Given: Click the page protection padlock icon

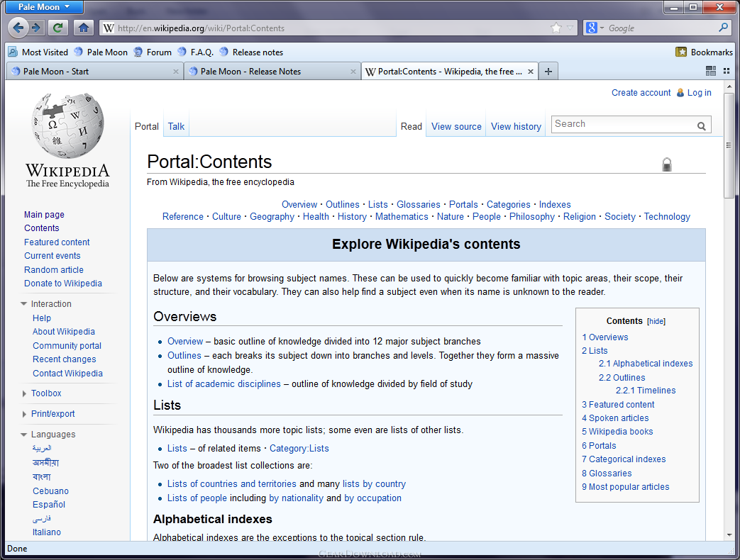Looking at the screenshot, I should coord(666,164).
